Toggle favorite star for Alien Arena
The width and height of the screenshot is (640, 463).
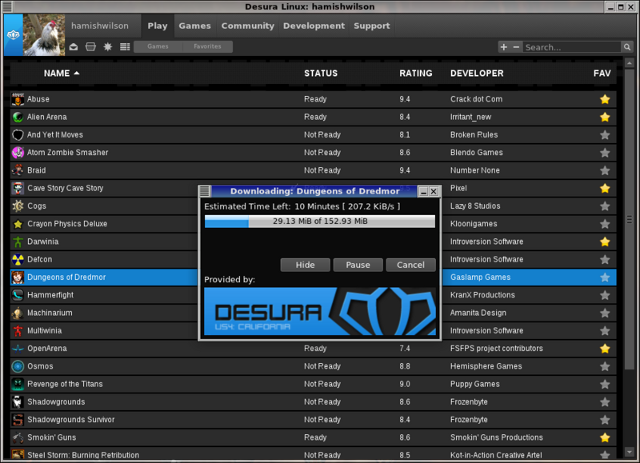[605, 117]
